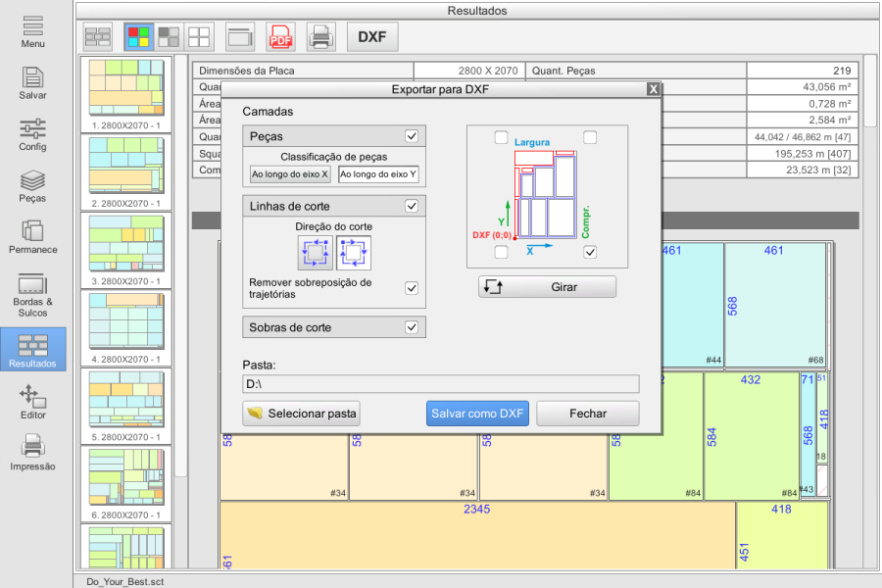Open the Permanece section

[32, 237]
